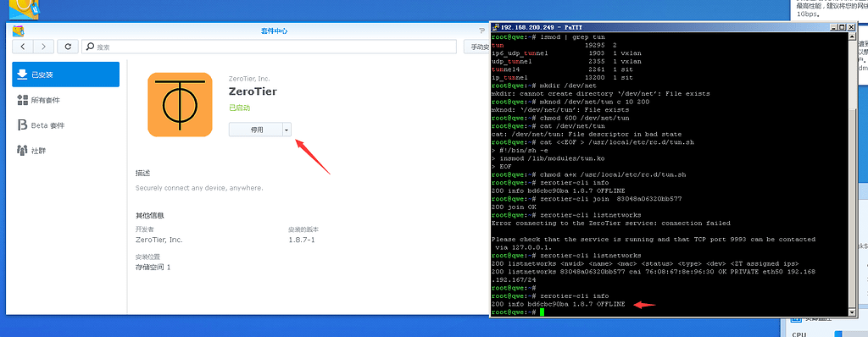This screenshot has height=337, width=868.
Task: Open the 所有套件 all packages tab
Action: click(66, 100)
